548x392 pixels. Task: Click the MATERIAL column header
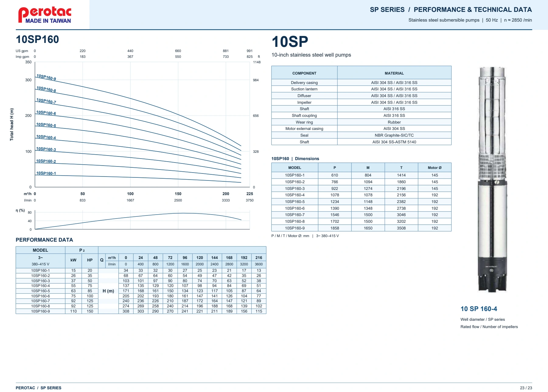(394, 73)
